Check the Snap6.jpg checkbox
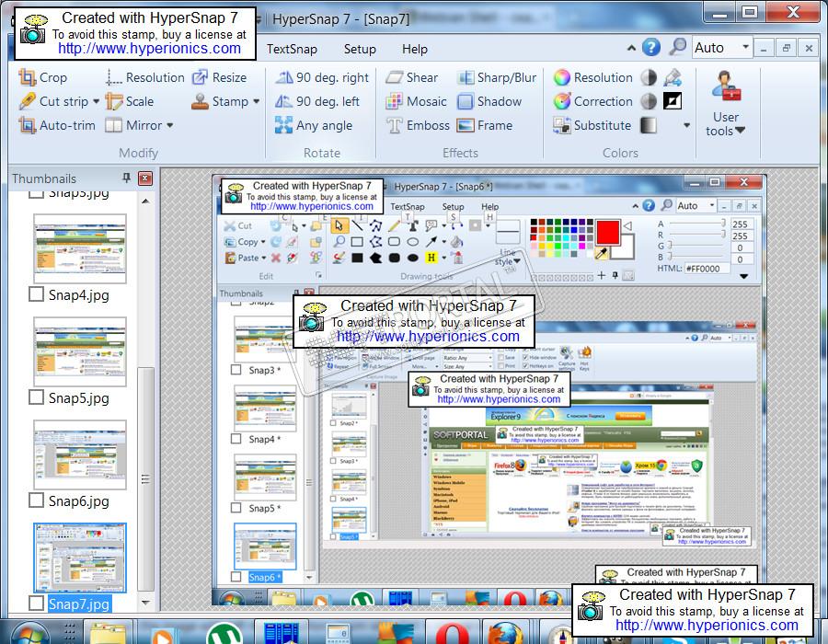Screen dimensions: 828x644 36,500
